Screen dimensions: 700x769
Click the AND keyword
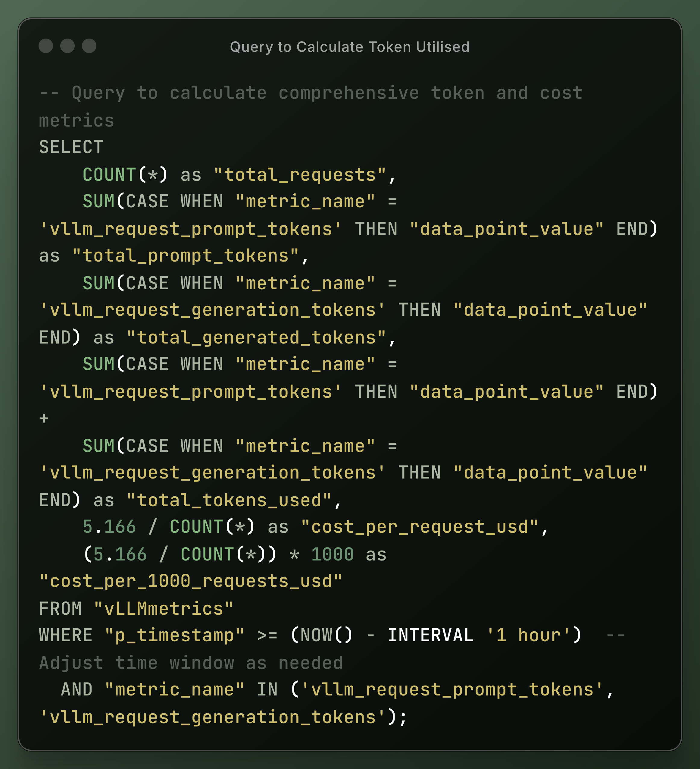coord(77,689)
